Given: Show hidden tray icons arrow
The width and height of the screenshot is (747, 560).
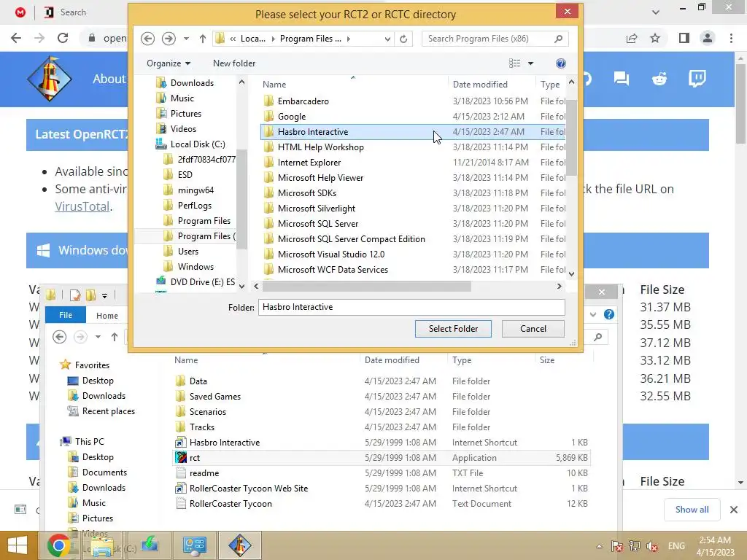Looking at the screenshot, I should tap(600, 546).
